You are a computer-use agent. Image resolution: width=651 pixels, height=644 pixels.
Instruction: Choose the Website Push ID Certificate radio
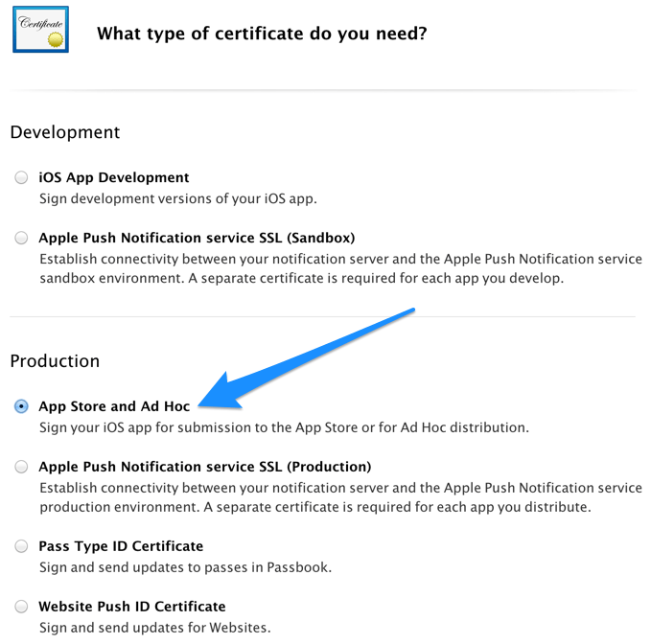coord(21,607)
